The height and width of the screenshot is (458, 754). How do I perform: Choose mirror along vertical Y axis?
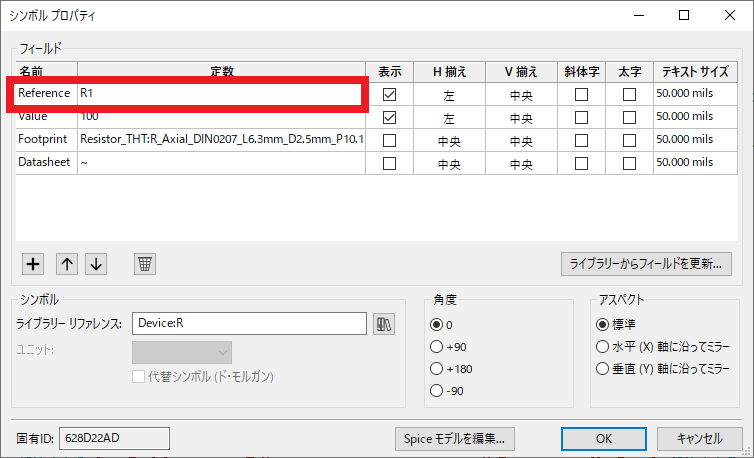pos(602,368)
